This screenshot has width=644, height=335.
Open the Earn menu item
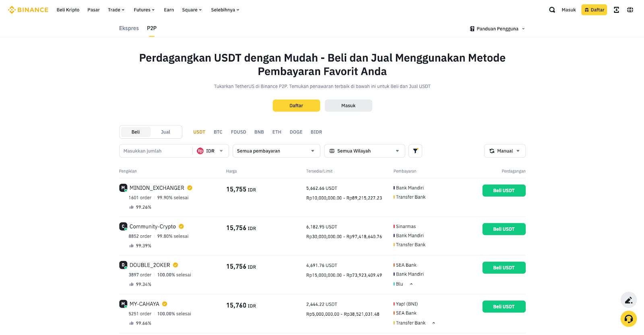169,10
